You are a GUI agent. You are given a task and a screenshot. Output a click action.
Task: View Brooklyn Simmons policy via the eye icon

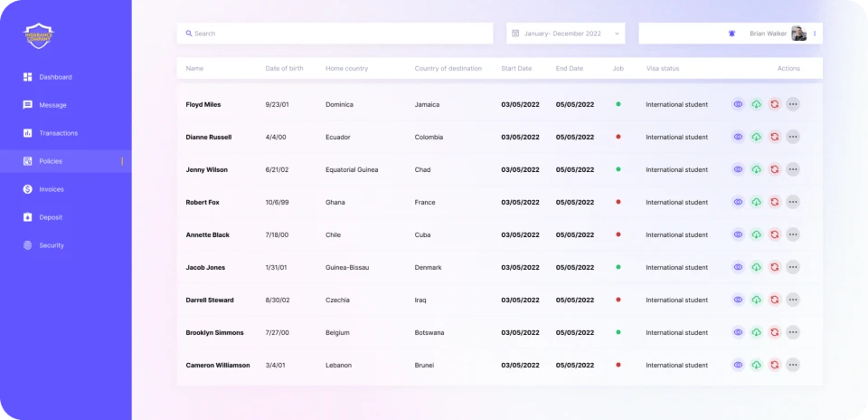[738, 332]
